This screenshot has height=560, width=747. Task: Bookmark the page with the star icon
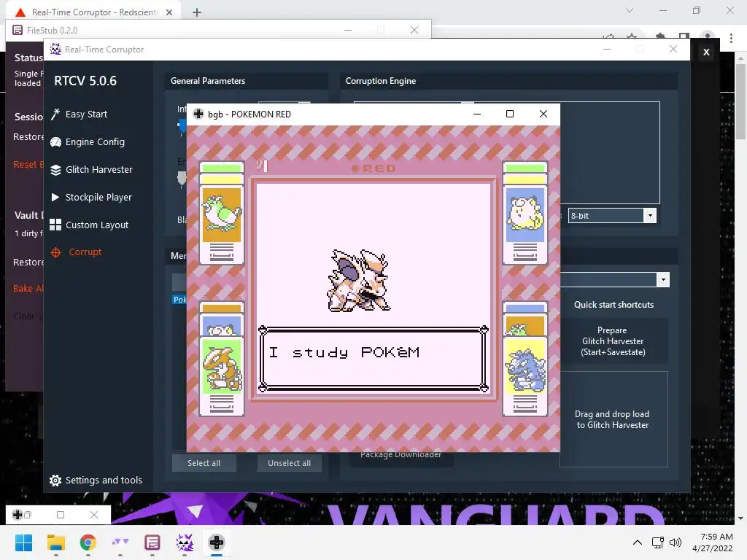632,37
